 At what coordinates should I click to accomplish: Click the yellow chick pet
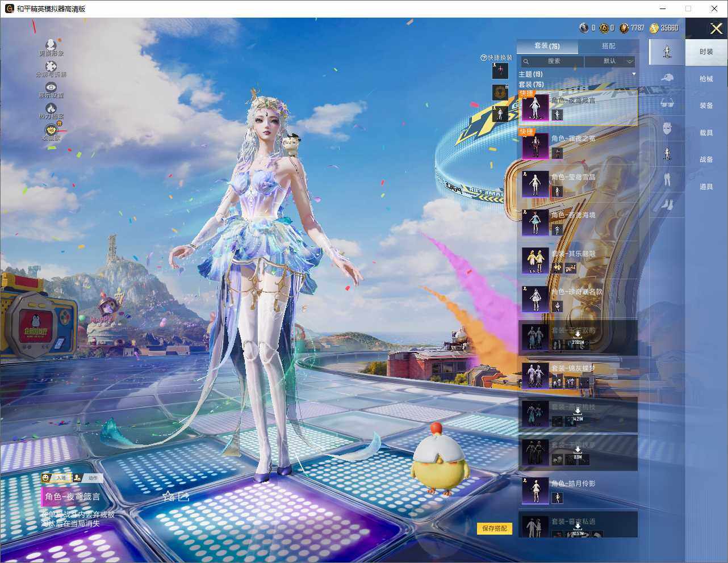pos(440,461)
